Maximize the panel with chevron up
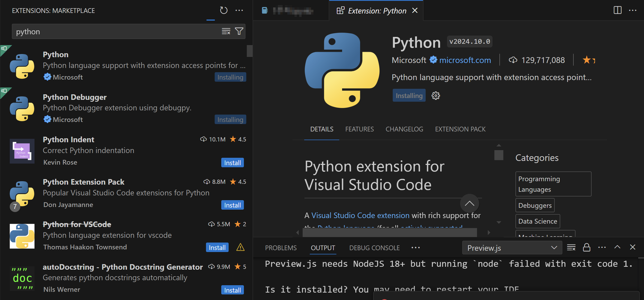This screenshot has height=300, width=644. [x=617, y=247]
